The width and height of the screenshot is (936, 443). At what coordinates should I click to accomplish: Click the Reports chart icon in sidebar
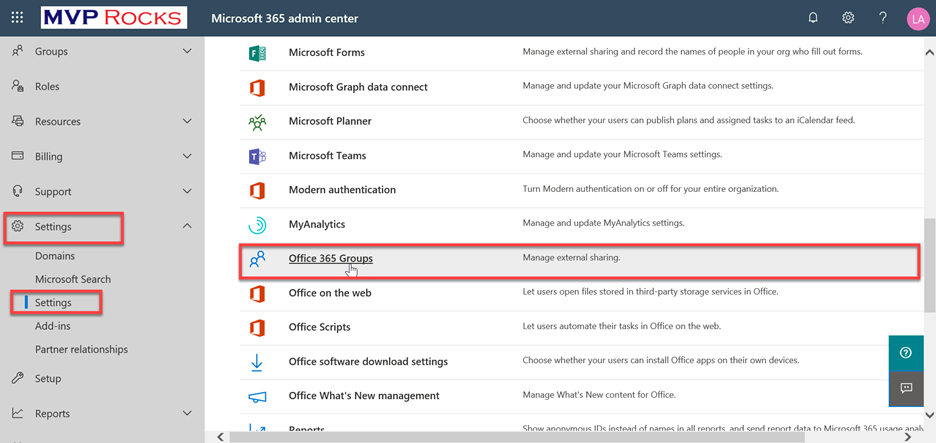coord(18,413)
